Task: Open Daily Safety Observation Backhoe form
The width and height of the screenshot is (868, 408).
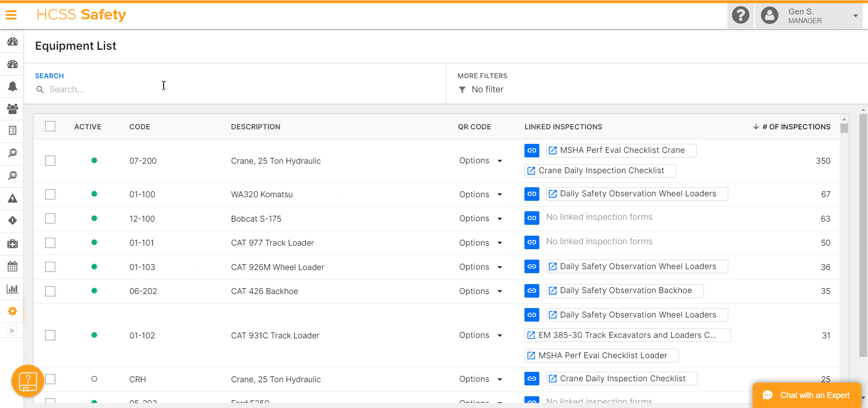Action: (x=625, y=290)
